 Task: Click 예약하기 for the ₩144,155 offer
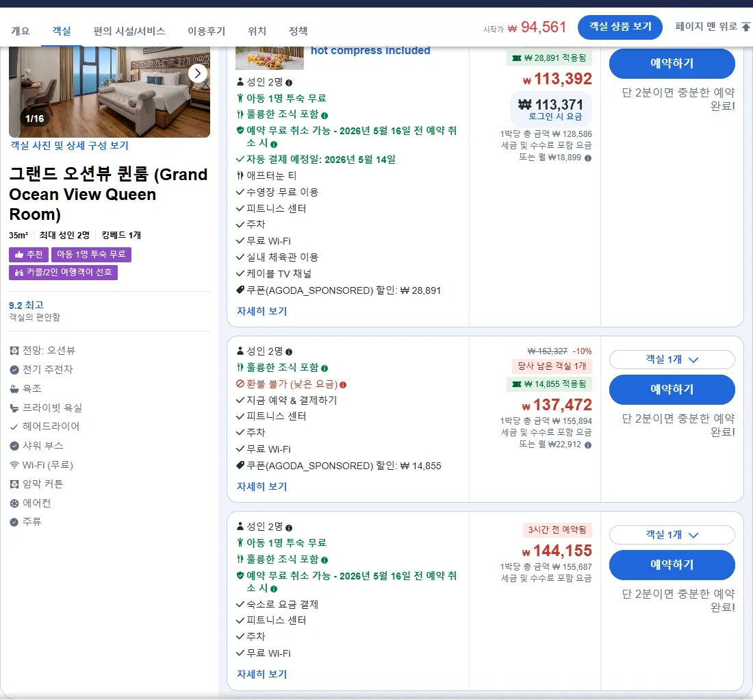672,564
